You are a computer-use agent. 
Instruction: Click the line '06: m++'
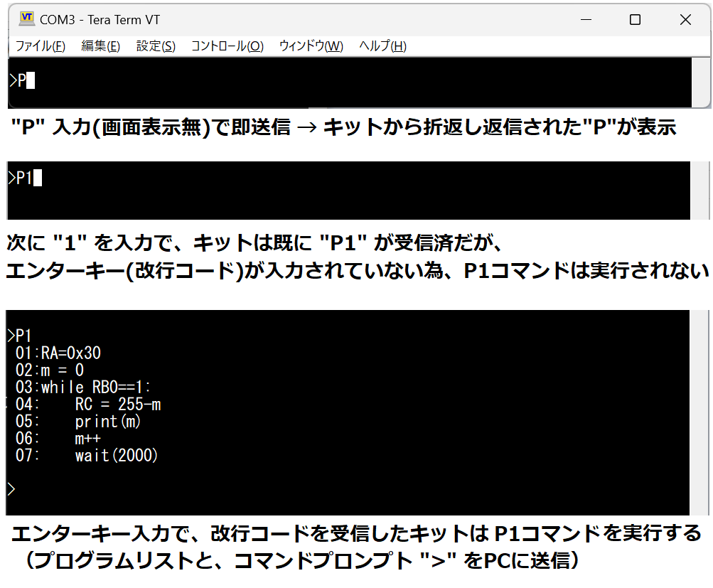point(58,439)
